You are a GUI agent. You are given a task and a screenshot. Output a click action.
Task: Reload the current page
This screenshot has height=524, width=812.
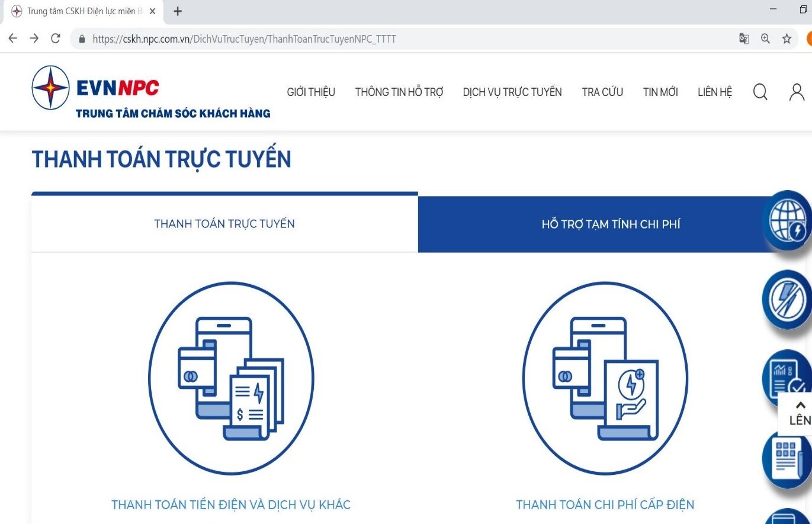56,38
